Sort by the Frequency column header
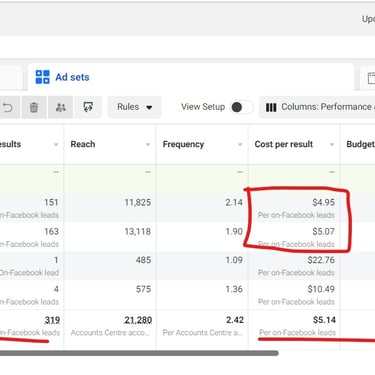 click(183, 144)
